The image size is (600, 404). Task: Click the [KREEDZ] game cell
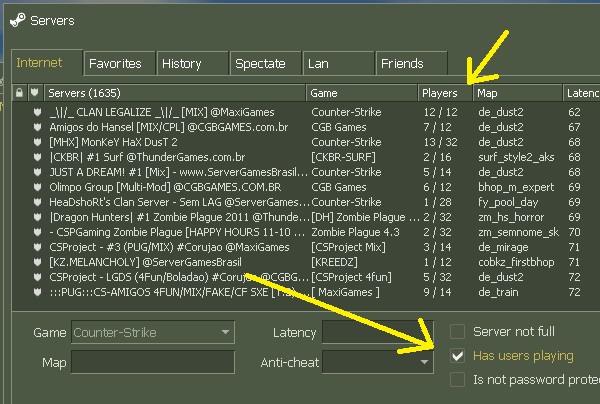point(334,262)
